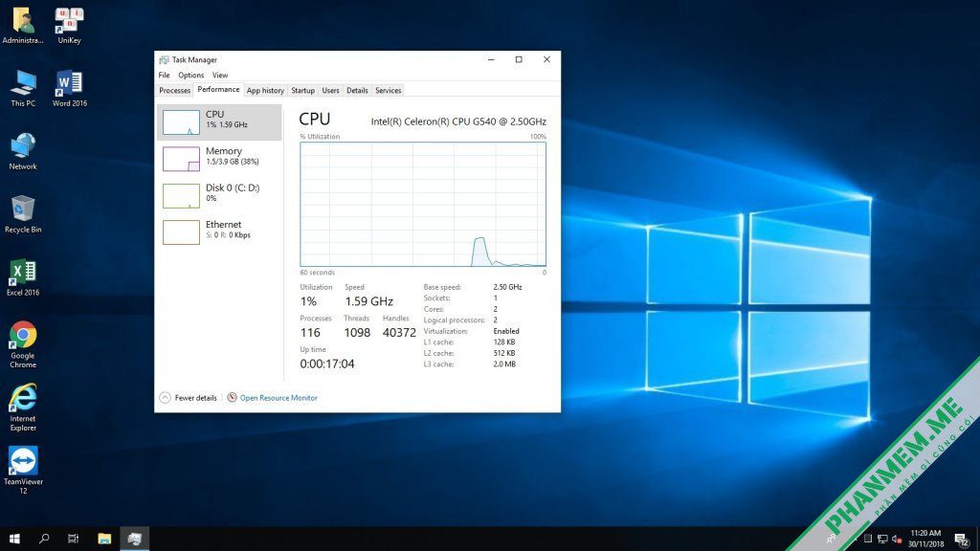Maximize the Task Manager window
Screen dimensions: 980x551
point(519,60)
